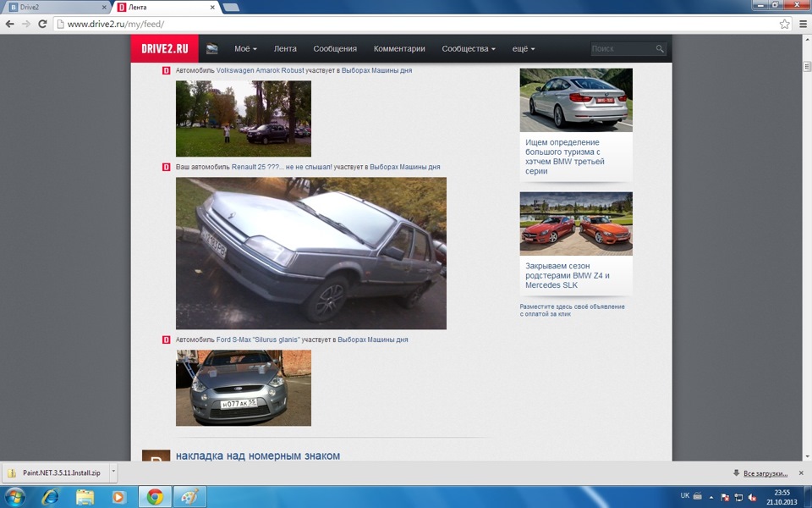Open the Volkswagen Amarok Robust link
The image size is (812, 508).
(x=261, y=70)
